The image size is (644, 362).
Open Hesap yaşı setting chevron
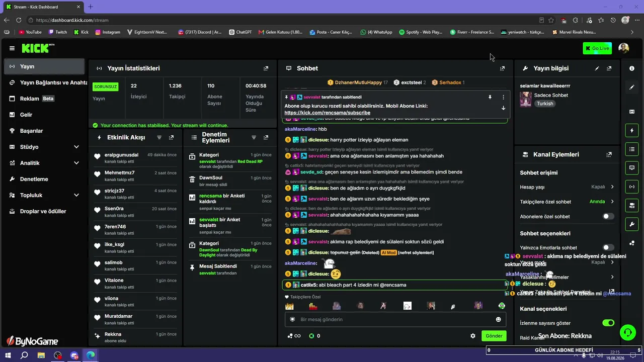612,187
